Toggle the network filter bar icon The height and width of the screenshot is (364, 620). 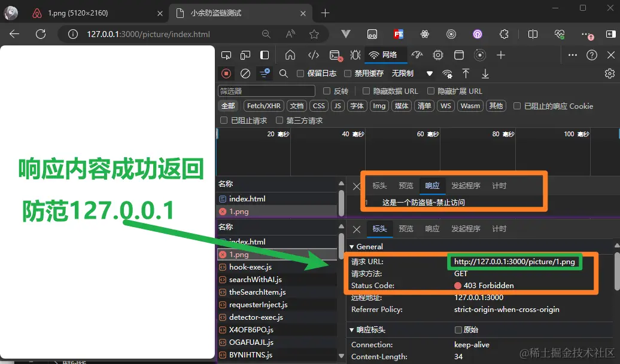(265, 74)
